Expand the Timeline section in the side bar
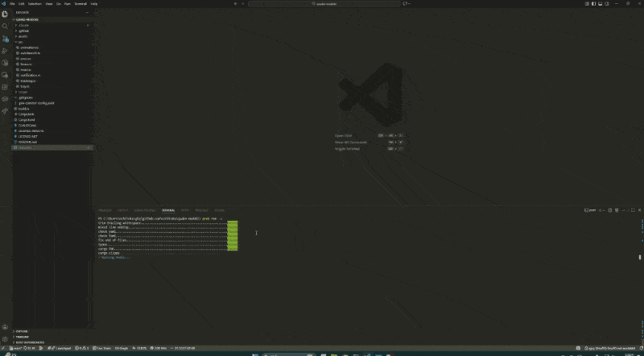The image size is (644, 356). (x=22, y=337)
